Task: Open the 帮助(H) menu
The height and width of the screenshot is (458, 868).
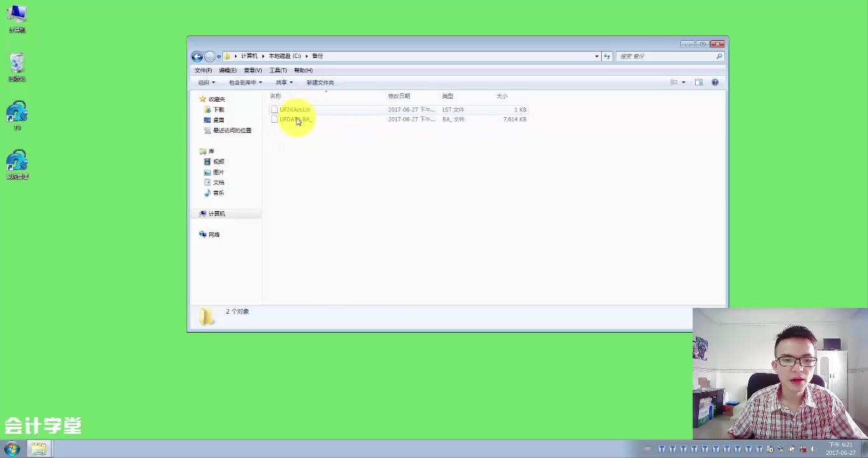Action: pos(303,71)
